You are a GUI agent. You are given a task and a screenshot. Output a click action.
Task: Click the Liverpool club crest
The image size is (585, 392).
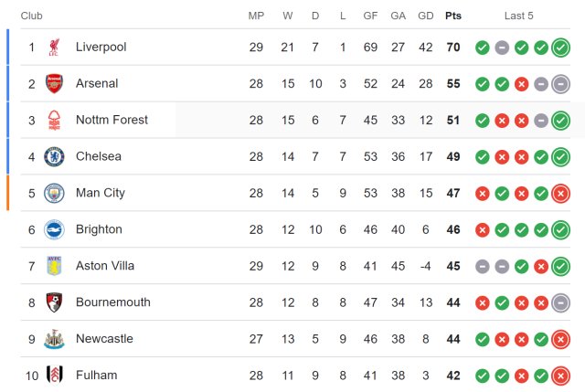pyautogui.click(x=54, y=47)
